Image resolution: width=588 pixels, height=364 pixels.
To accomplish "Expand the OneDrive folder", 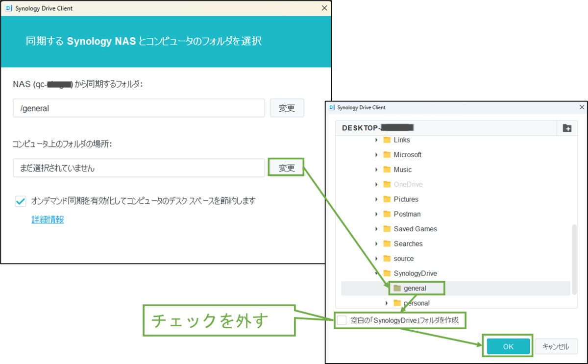I will click(376, 184).
